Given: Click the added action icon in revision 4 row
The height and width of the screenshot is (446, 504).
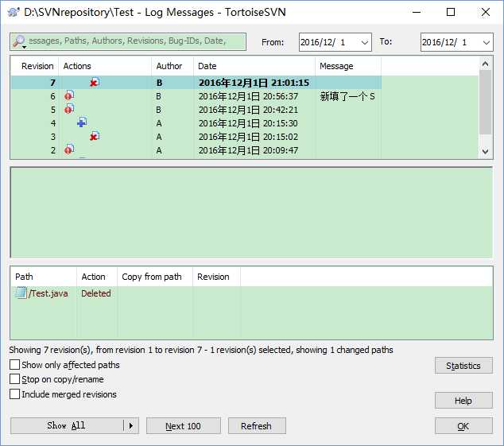Looking at the screenshot, I should click(82, 122).
